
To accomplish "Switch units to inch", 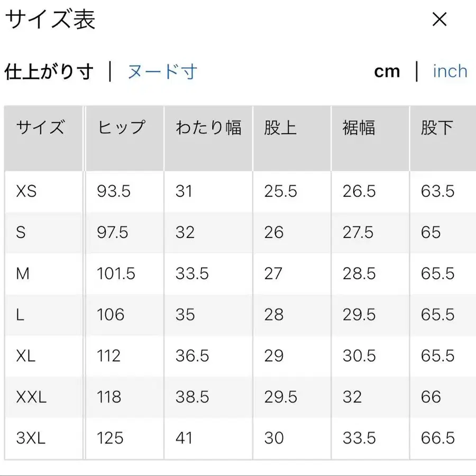I will (450, 71).
